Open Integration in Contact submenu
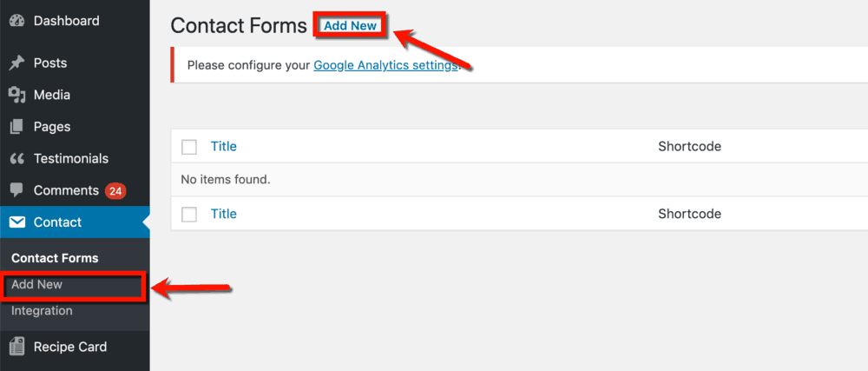This screenshot has width=868, height=371. 42,311
